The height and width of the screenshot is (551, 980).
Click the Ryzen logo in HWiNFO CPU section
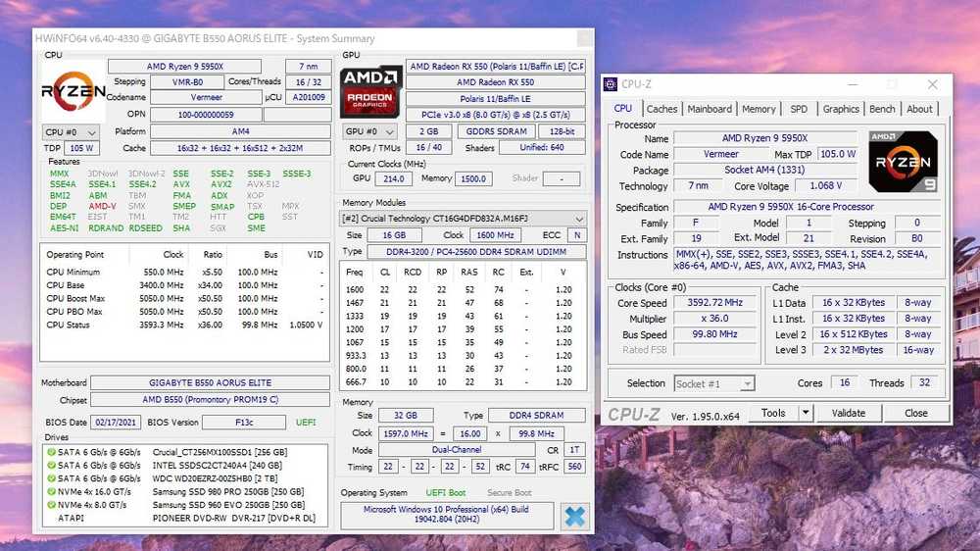(x=73, y=92)
